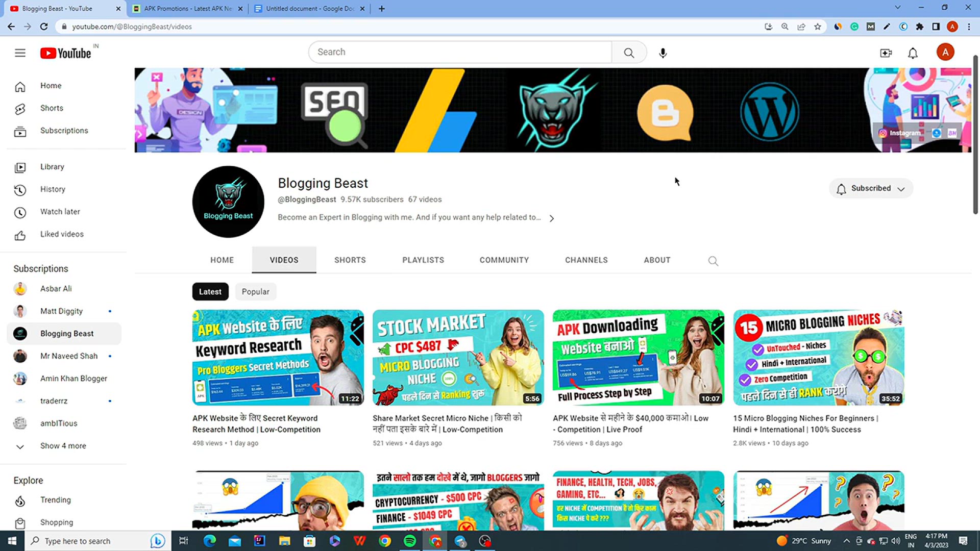This screenshot has width=980, height=551.
Task: Switch to APK Promotions browser tab
Action: (x=187, y=9)
